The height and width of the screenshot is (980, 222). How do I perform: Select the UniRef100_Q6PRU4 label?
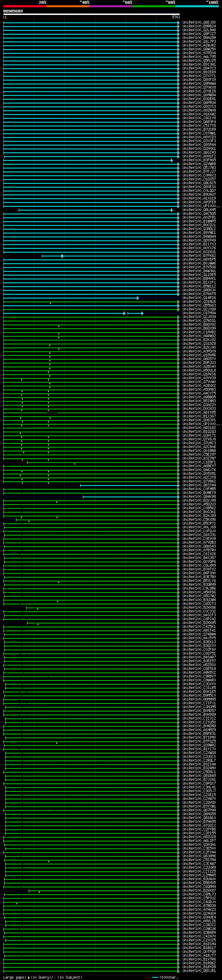pos(199,103)
